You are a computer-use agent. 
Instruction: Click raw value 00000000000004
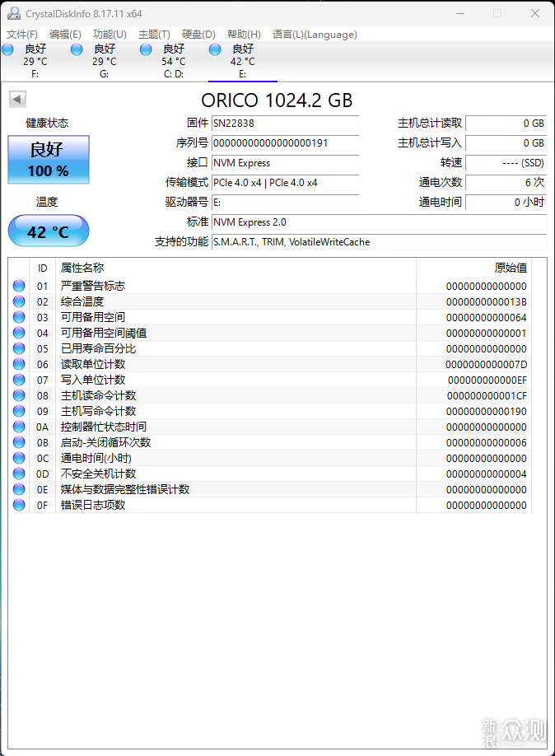[x=486, y=474]
